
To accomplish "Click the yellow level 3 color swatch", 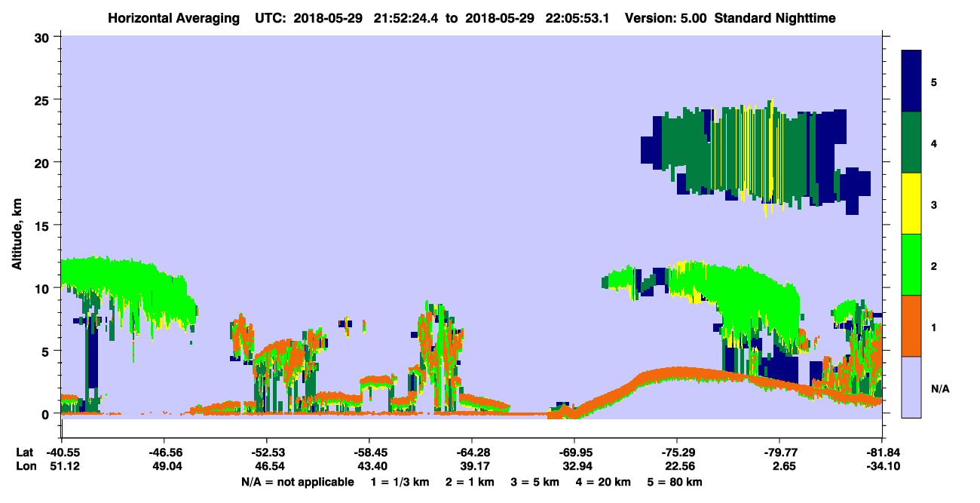I will coord(911,204).
